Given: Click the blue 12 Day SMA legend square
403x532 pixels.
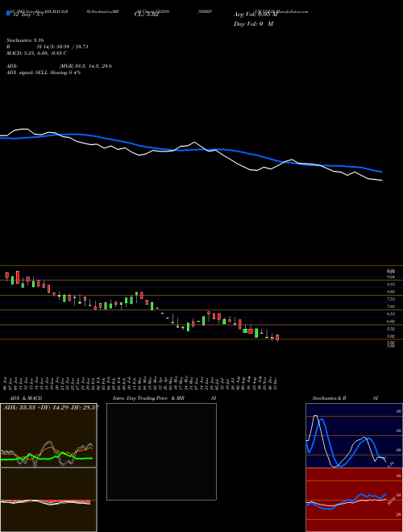Looking at the screenshot, I should point(8,13).
